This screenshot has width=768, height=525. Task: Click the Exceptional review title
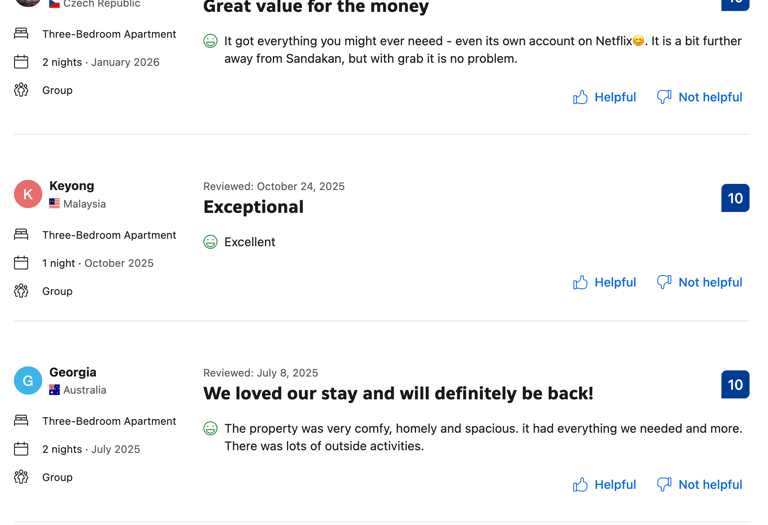coord(253,207)
